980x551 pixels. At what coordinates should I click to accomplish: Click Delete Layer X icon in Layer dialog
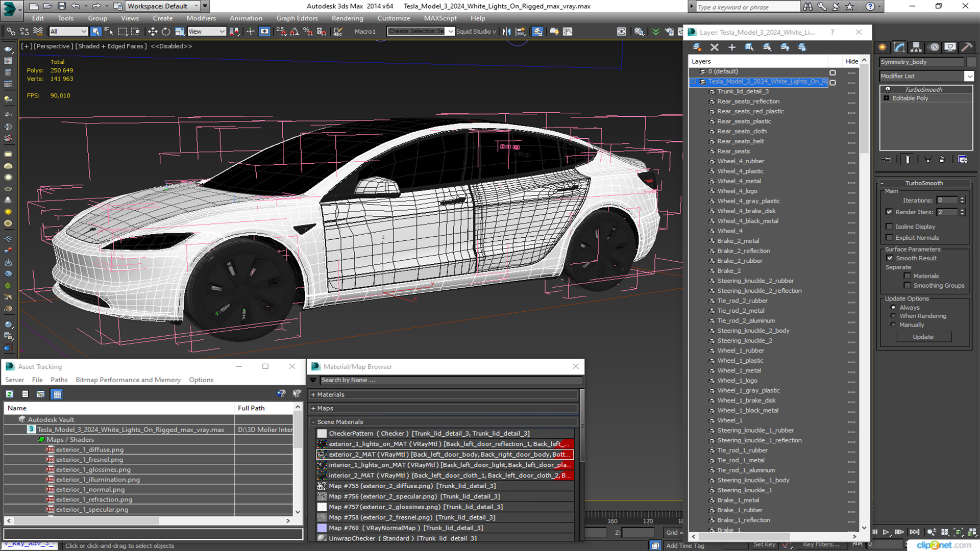[x=715, y=47]
